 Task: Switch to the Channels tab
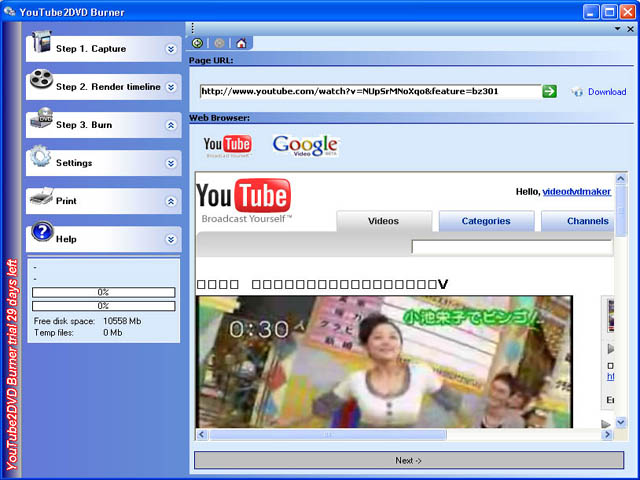pyautogui.click(x=578, y=221)
